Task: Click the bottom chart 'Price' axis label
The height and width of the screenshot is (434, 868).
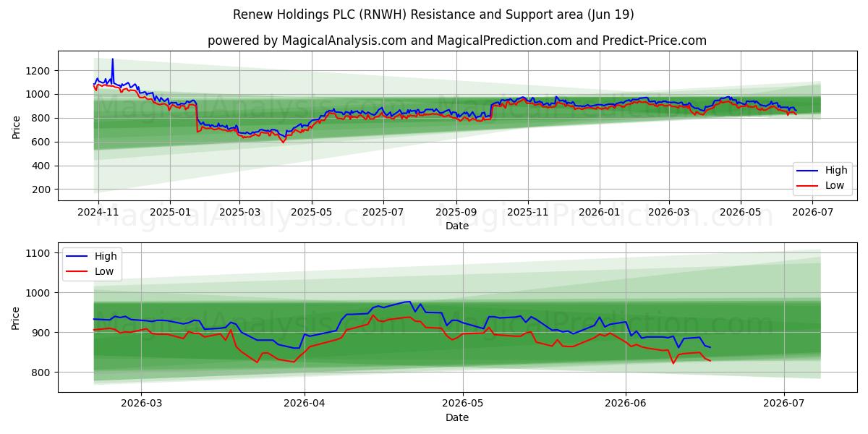Action: (17, 317)
